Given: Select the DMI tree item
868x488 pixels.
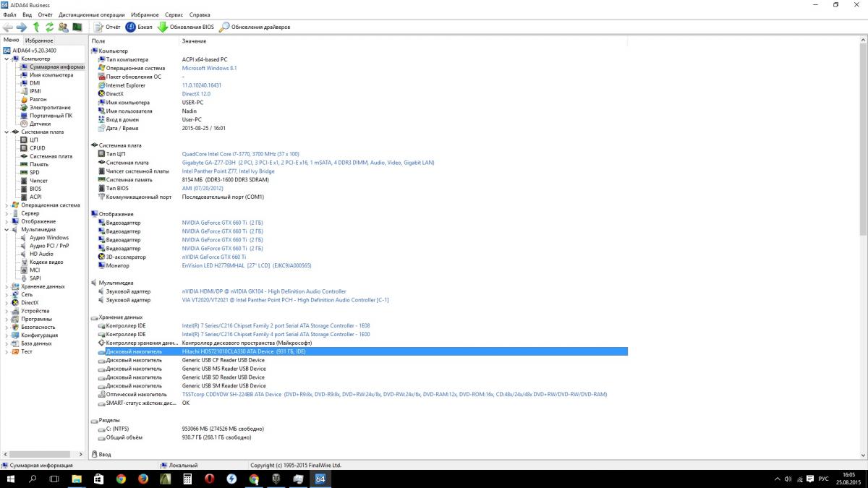Looking at the screenshot, I should click(x=35, y=83).
